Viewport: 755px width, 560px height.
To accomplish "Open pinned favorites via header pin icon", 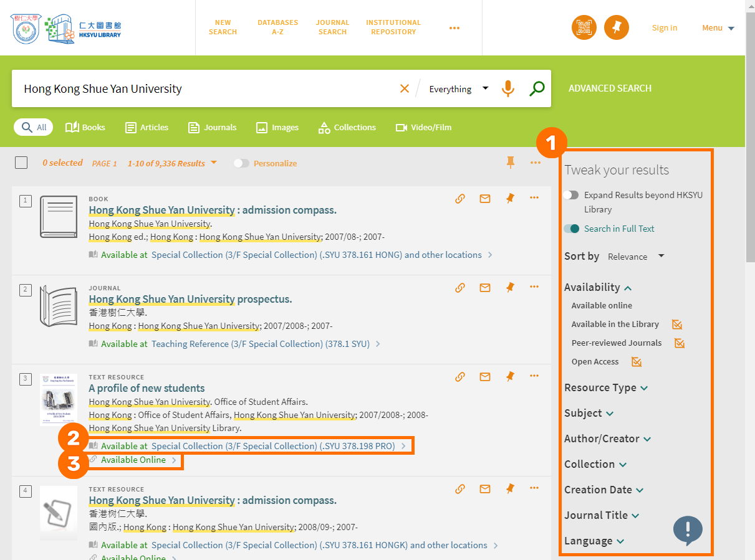I will [617, 27].
